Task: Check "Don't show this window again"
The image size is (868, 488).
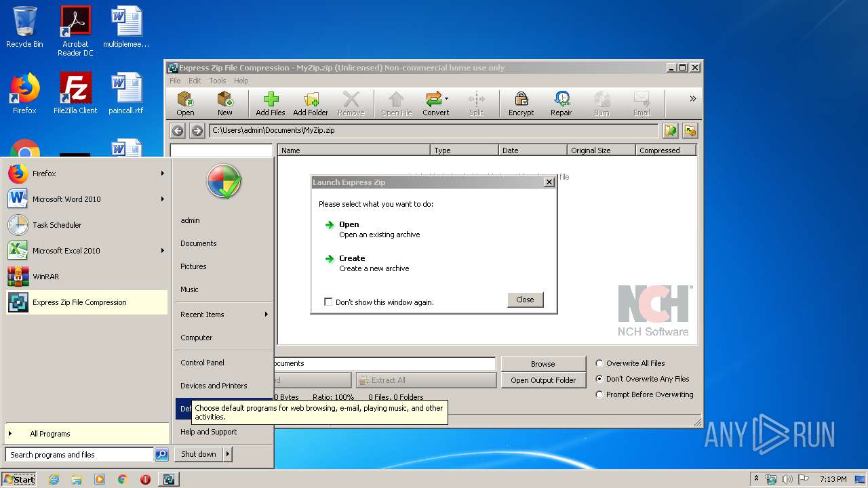Action: (x=328, y=302)
